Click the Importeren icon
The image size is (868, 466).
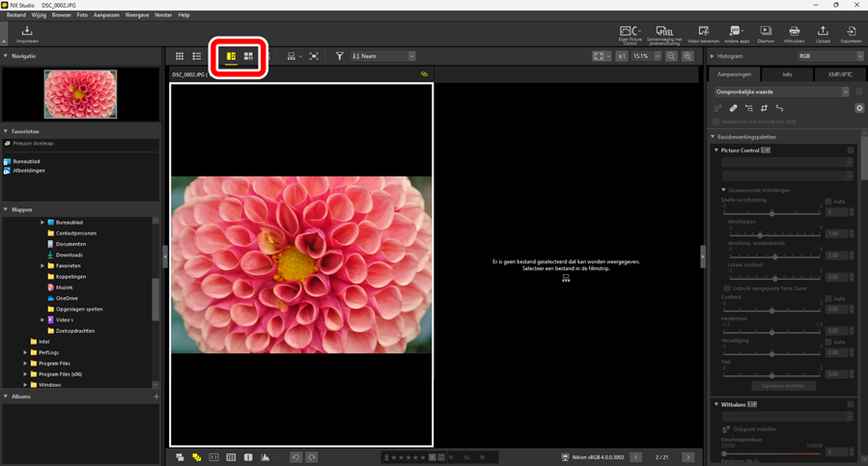[x=27, y=34]
